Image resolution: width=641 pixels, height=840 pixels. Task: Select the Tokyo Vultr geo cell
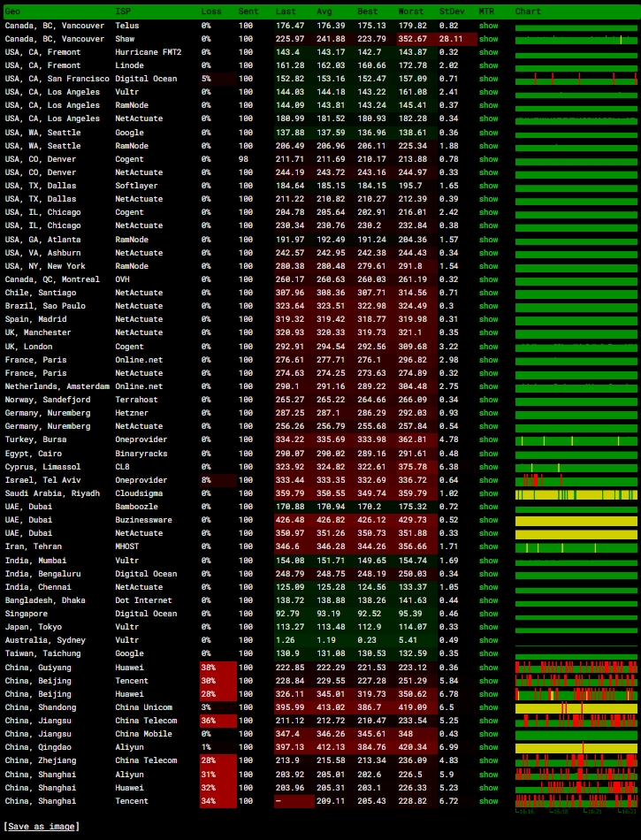click(32, 627)
